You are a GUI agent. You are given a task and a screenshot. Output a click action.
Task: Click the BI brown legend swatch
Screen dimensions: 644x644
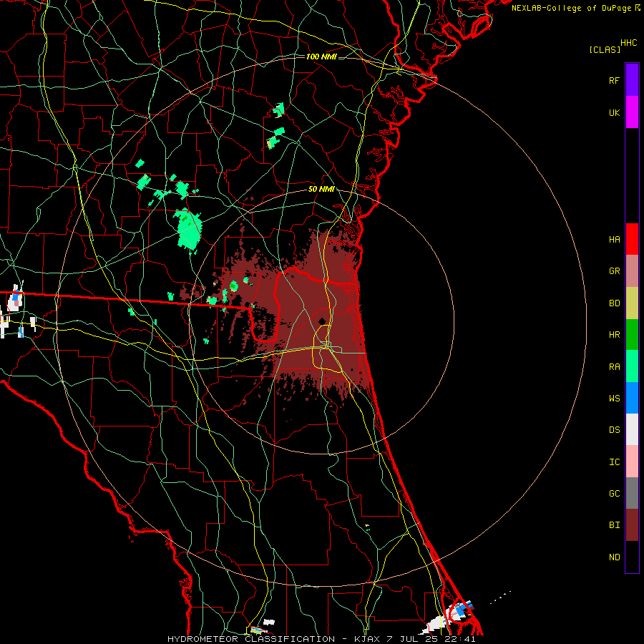[632, 525]
